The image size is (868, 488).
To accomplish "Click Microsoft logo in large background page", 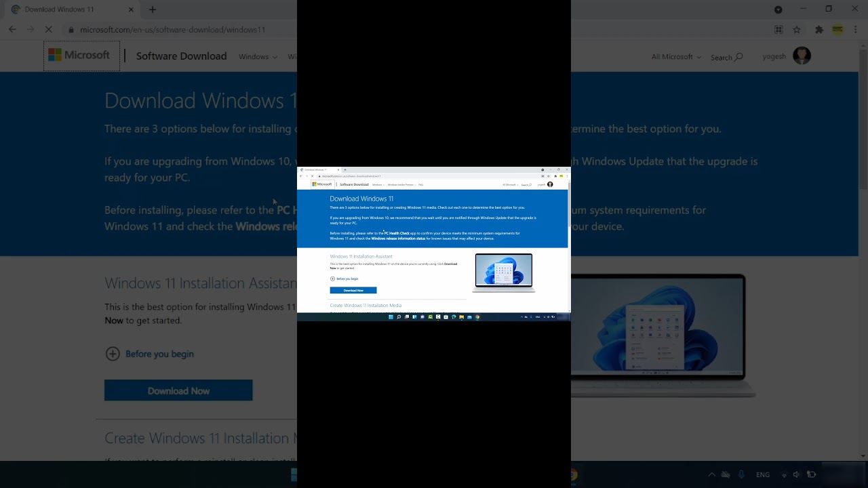I will (x=81, y=56).
